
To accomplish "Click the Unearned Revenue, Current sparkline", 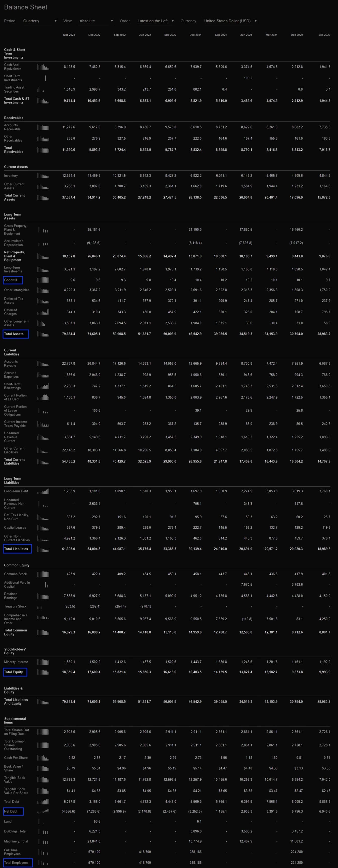I will 43,437.
